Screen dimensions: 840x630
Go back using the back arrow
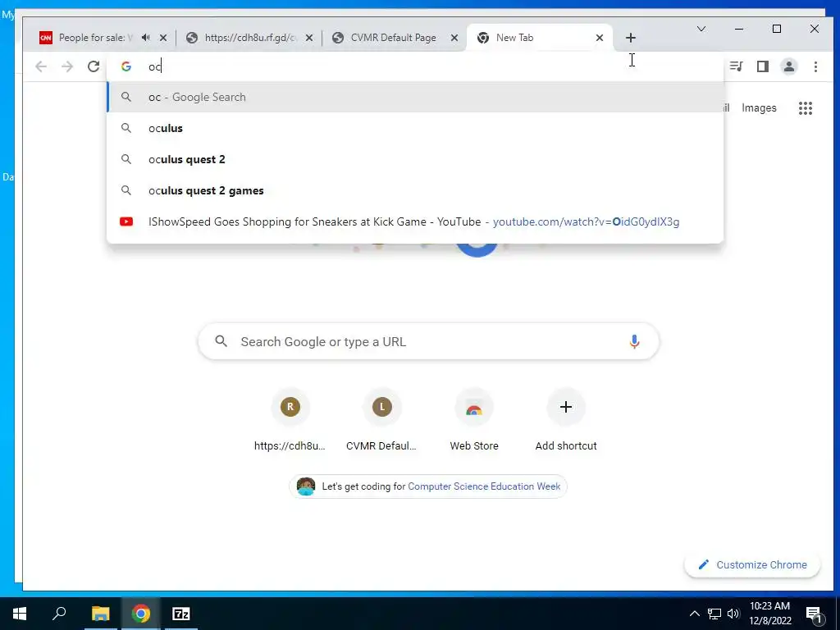tap(41, 66)
